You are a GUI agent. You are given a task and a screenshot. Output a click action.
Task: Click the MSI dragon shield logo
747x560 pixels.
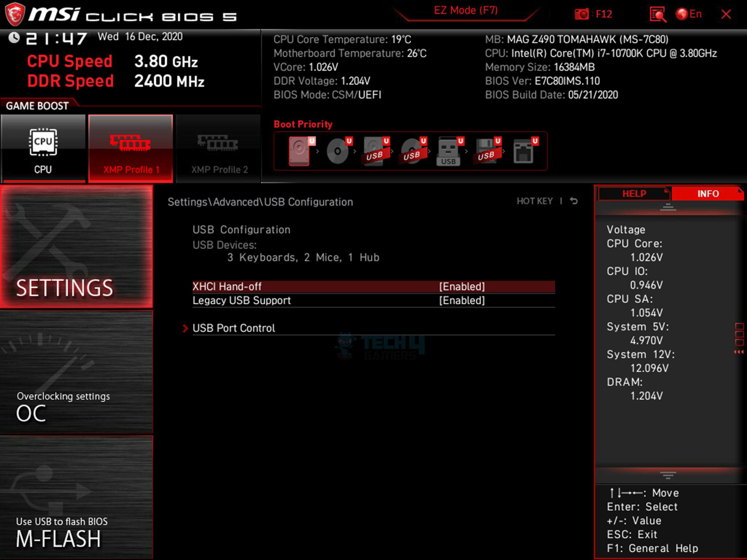tap(15, 15)
